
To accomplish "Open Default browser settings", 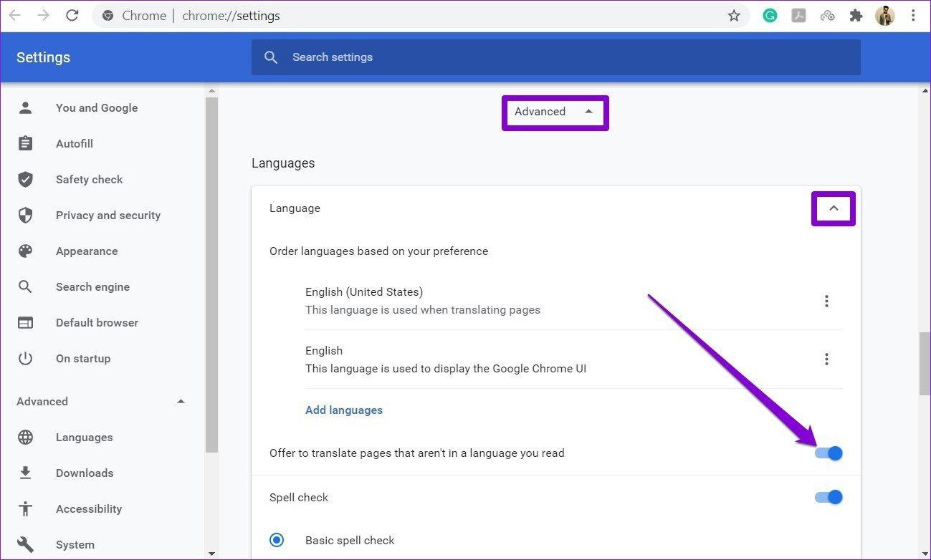I will [x=97, y=323].
